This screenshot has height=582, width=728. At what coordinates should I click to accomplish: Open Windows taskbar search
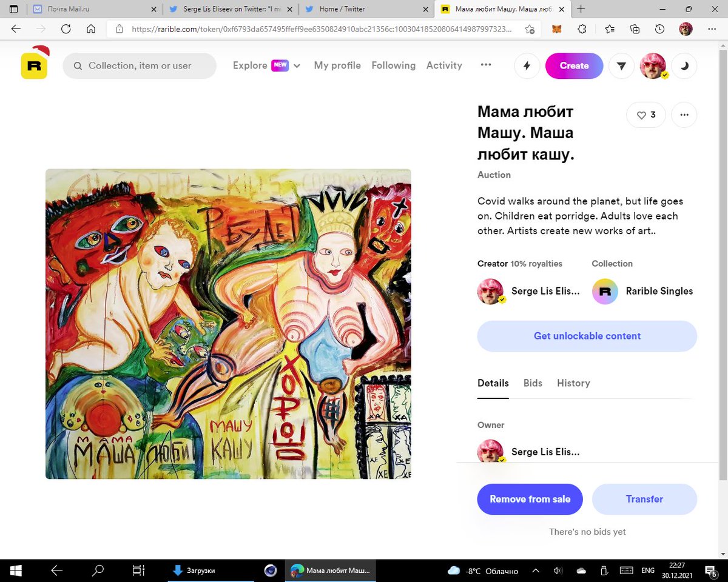click(x=97, y=570)
